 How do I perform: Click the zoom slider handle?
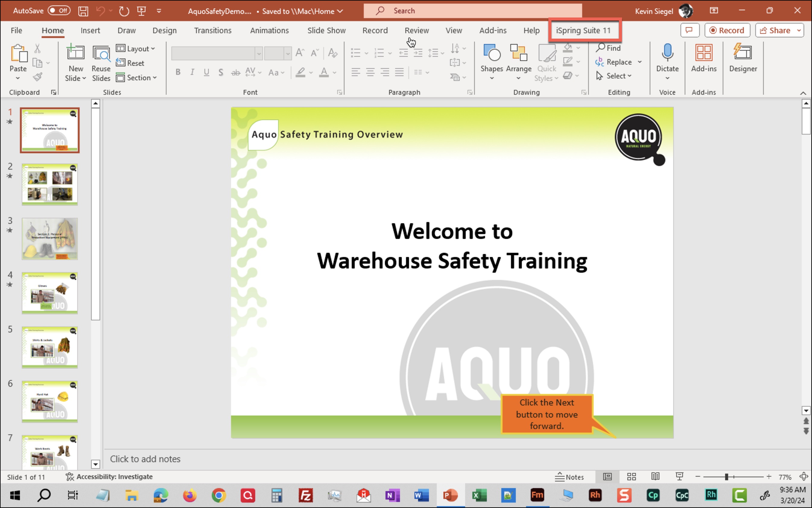(727, 476)
